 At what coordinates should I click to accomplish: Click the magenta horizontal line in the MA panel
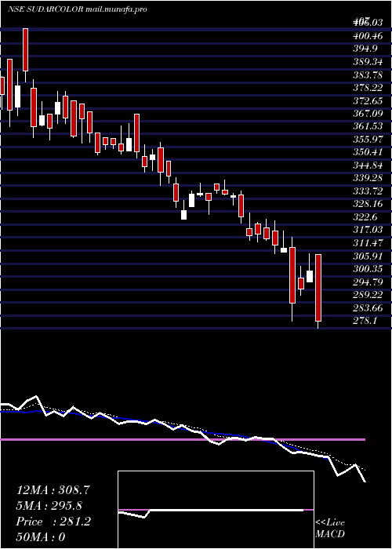tap(183, 439)
